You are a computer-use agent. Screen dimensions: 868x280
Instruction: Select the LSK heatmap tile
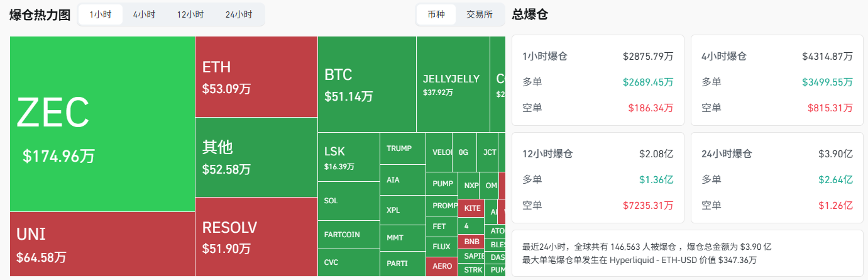pos(348,157)
